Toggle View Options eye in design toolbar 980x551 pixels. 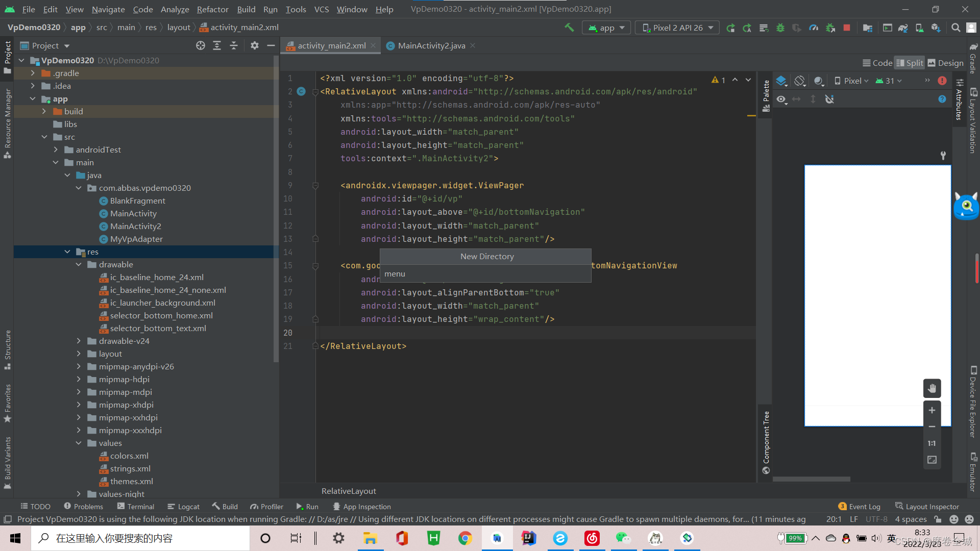pos(781,99)
